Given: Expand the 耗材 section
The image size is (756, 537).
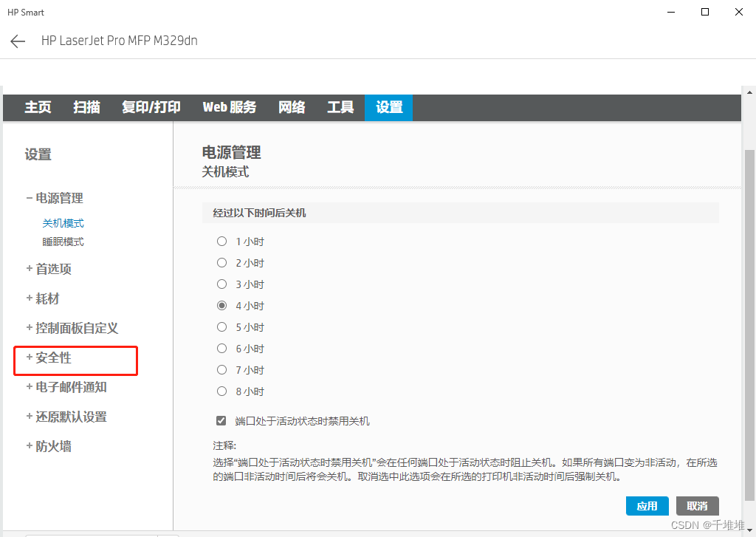Looking at the screenshot, I should 43,298.
